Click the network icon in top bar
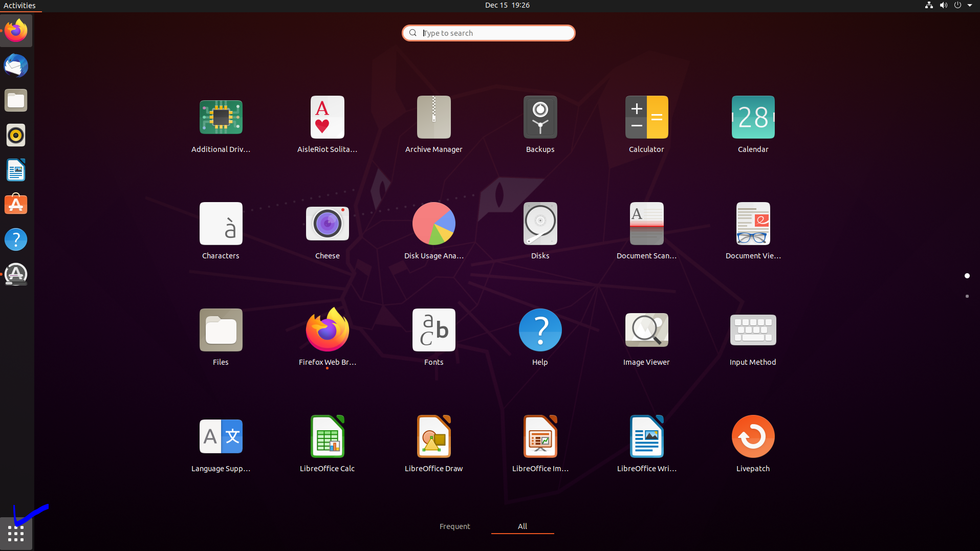Screen dimensions: 980x551 pyautogui.click(x=929, y=5)
